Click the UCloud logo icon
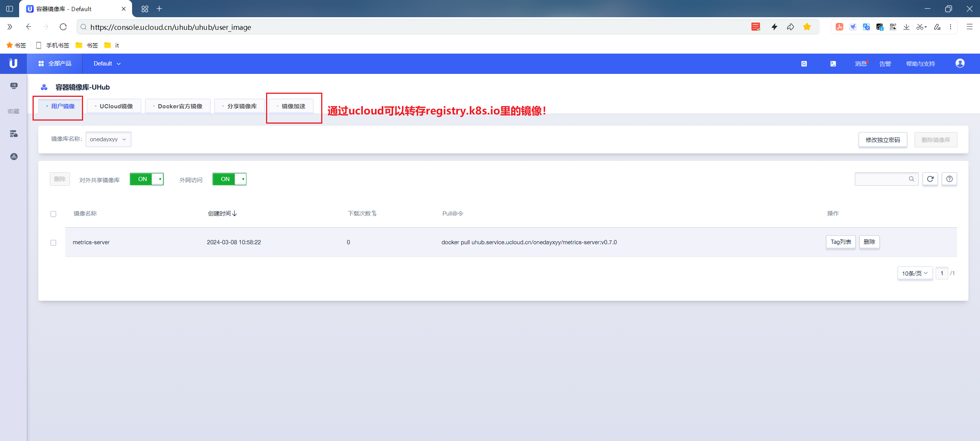980x441 pixels. pyautogui.click(x=13, y=64)
